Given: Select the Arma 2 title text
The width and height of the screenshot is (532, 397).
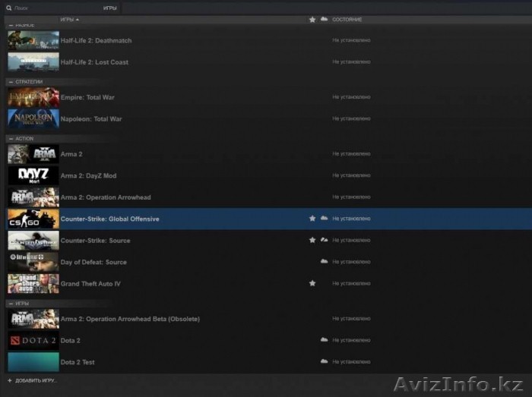Looking at the screenshot, I should coord(71,154).
